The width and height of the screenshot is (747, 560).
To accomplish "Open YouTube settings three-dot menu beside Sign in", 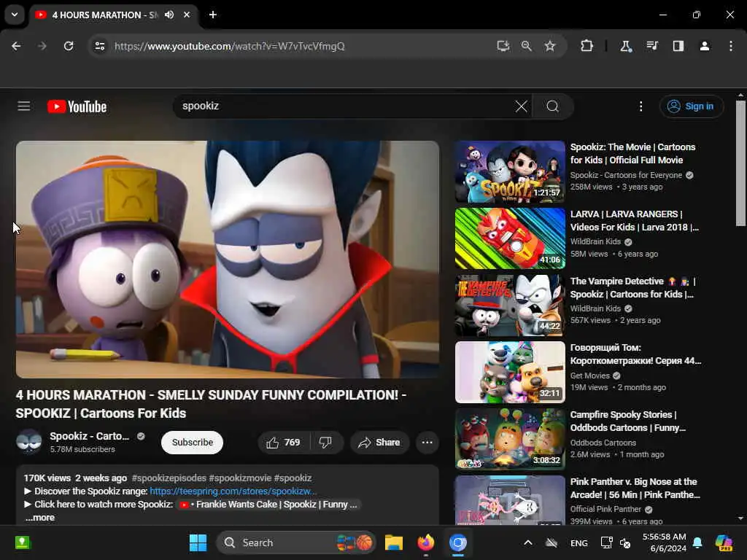I will (640, 106).
